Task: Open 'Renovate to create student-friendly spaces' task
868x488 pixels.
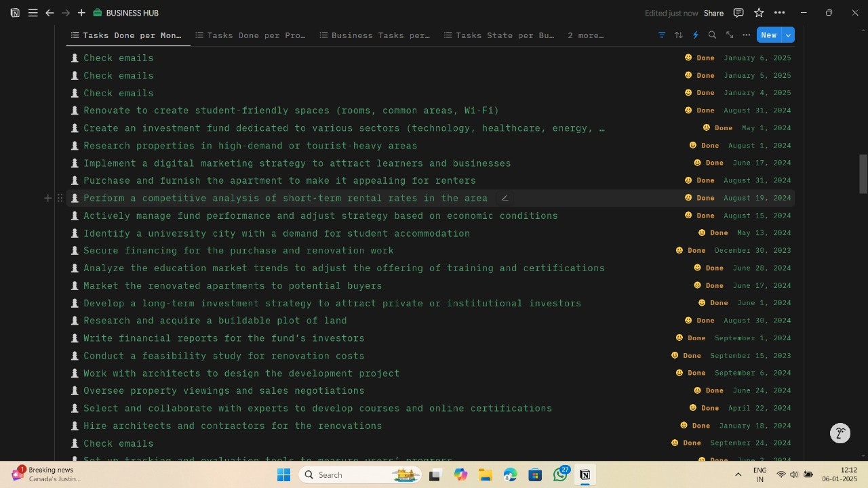Action: [x=291, y=110]
